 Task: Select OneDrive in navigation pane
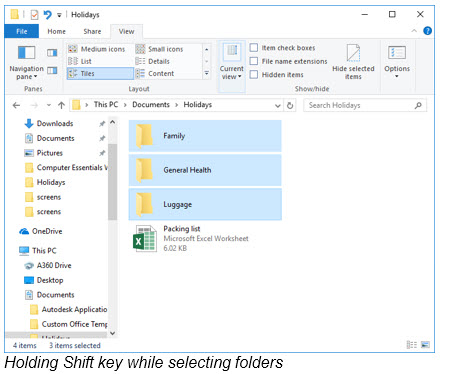click(x=41, y=231)
